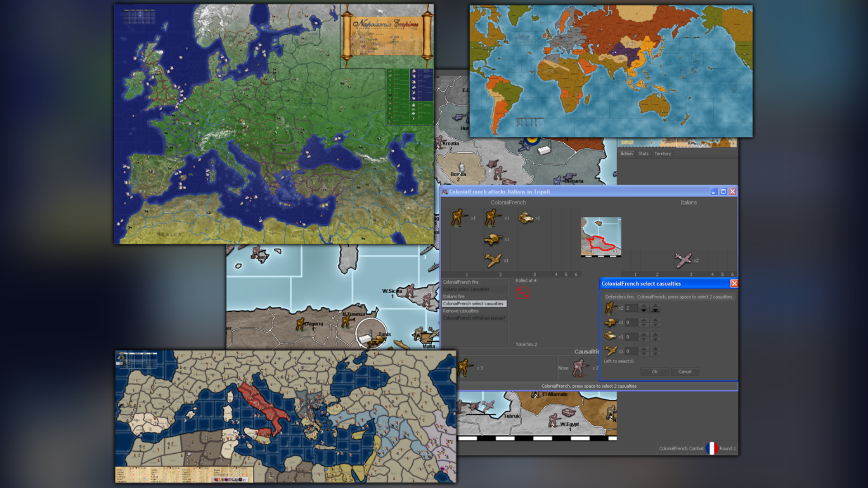Increase artillery casualty count by one

(x=644, y=320)
